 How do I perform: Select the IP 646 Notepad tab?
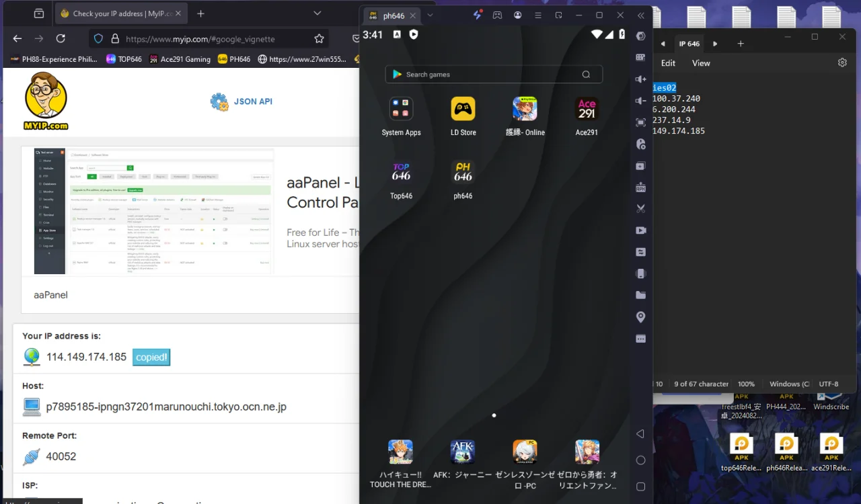[x=689, y=44]
